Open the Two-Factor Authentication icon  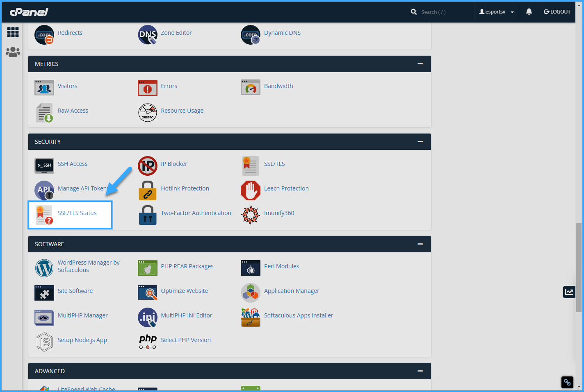148,215
